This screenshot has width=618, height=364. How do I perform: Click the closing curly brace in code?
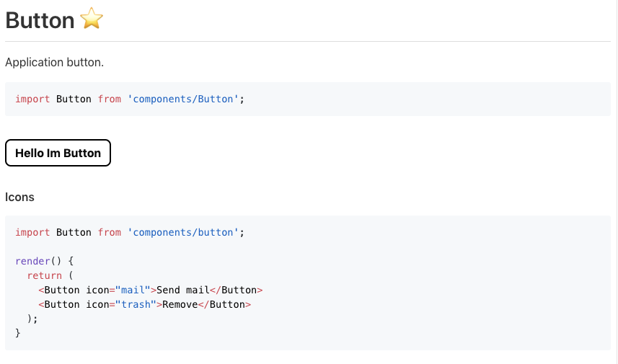point(18,333)
